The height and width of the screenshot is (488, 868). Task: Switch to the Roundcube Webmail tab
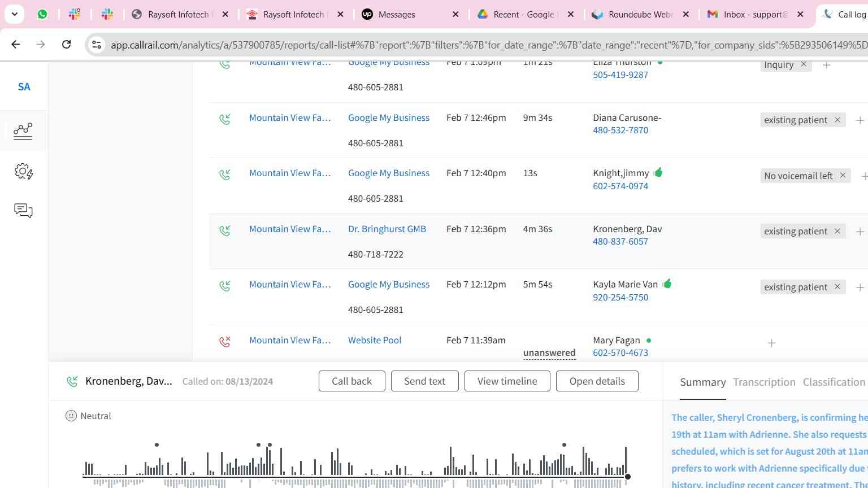point(640,14)
